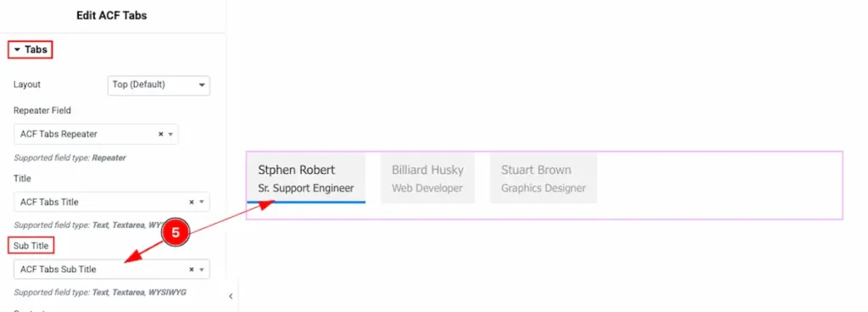Open the Layout dropdown showing Top (Default)

click(x=159, y=85)
